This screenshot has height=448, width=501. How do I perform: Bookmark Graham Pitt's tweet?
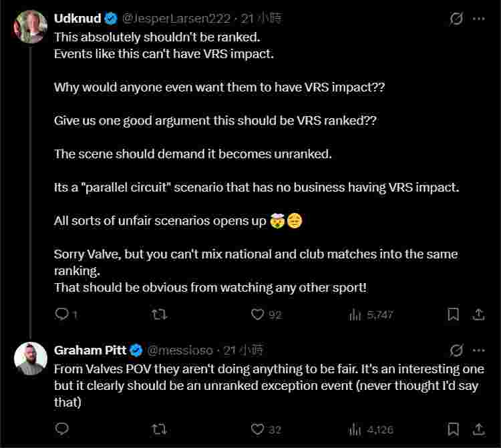point(453,429)
